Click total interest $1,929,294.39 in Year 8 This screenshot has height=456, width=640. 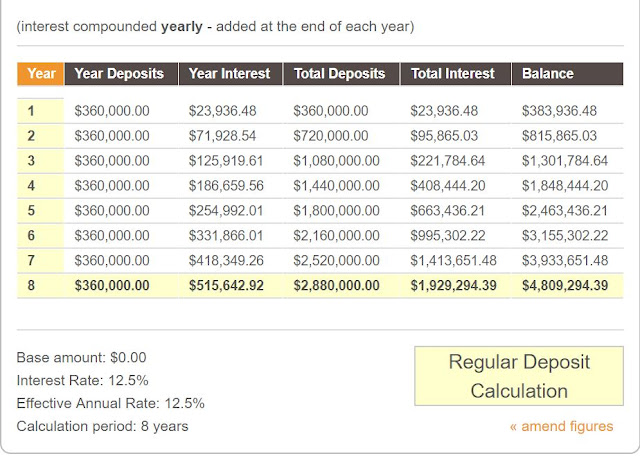click(453, 286)
